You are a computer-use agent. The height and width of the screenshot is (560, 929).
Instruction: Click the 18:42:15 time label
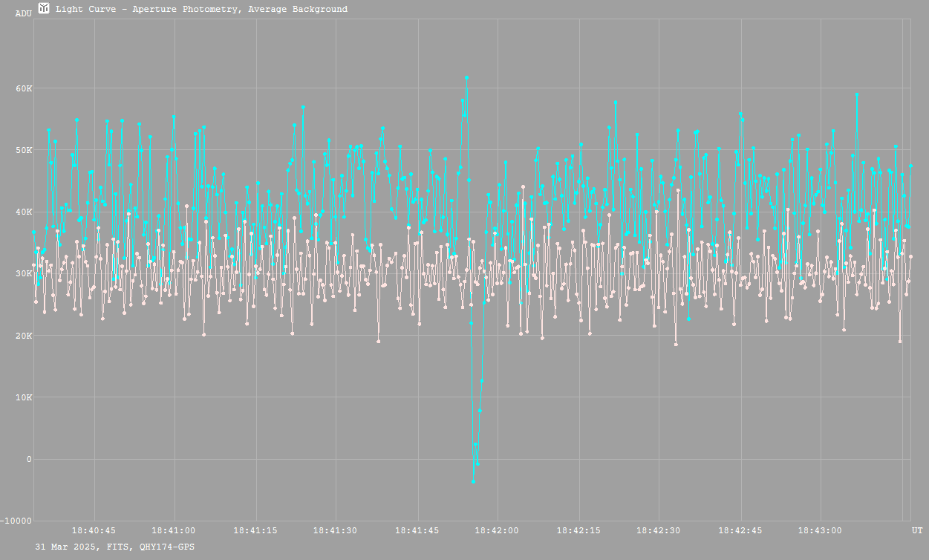point(578,530)
